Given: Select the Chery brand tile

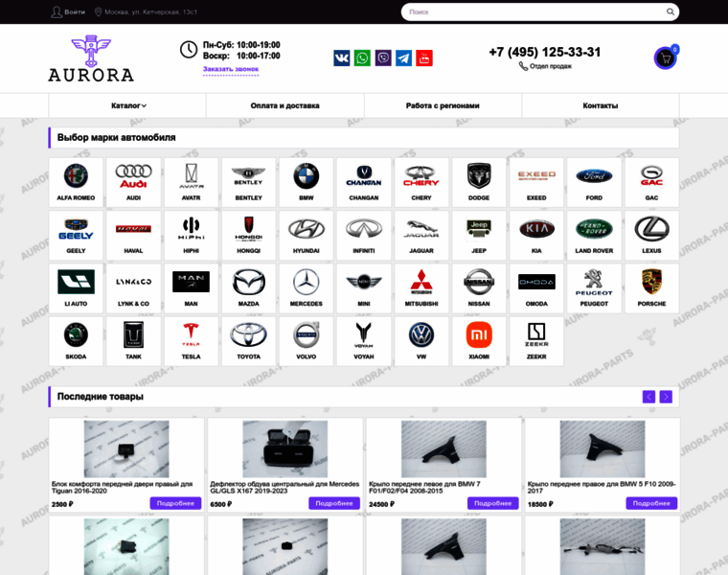Looking at the screenshot, I should tap(421, 182).
